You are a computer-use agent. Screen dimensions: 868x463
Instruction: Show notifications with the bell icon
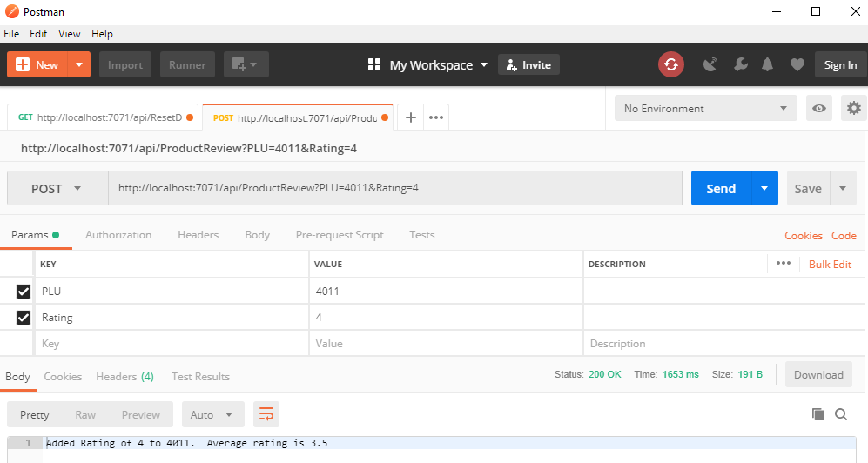(767, 65)
